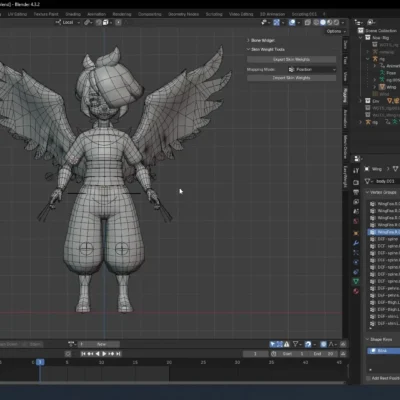
Task: Jump to previous keyframe
Action: pos(90,354)
